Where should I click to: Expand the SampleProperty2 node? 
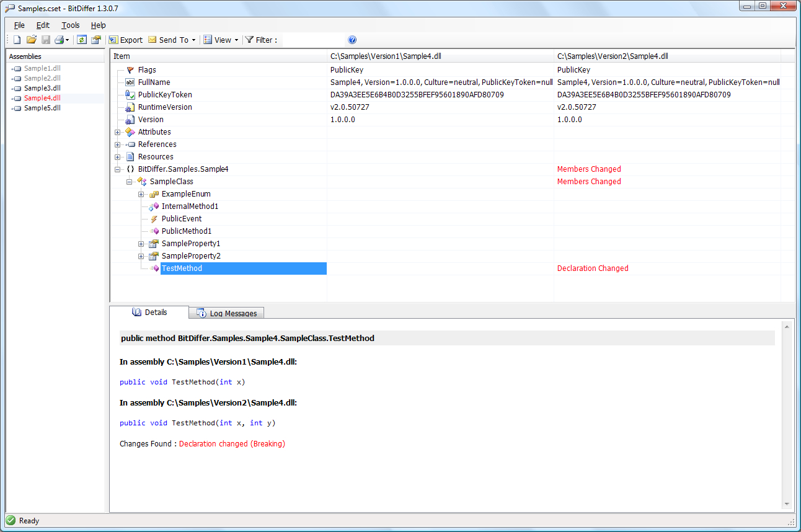(x=141, y=256)
